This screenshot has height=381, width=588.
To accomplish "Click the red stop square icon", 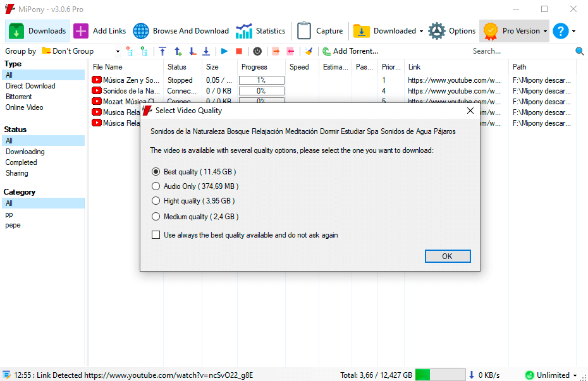I will [x=239, y=51].
